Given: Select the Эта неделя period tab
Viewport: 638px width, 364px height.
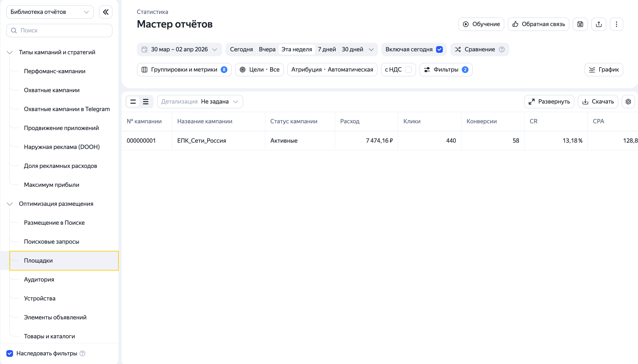Looking at the screenshot, I should (x=296, y=49).
